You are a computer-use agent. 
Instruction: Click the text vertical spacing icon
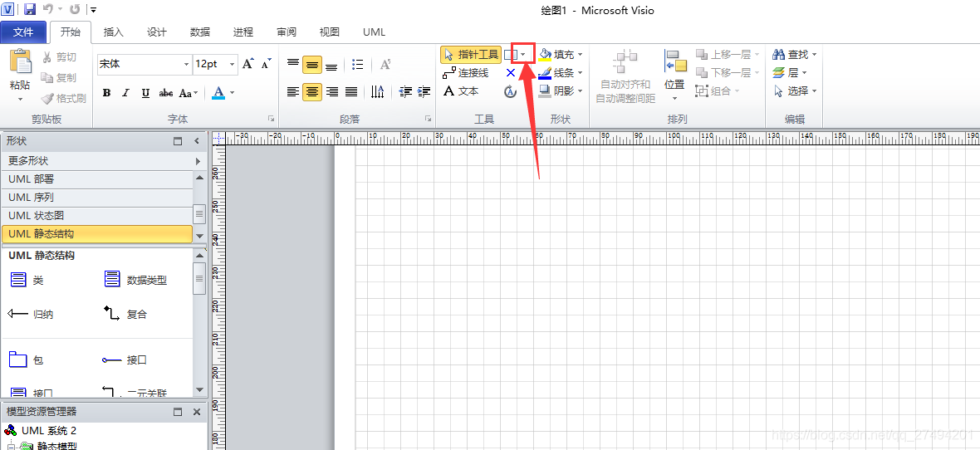click(x=378, y=92)
